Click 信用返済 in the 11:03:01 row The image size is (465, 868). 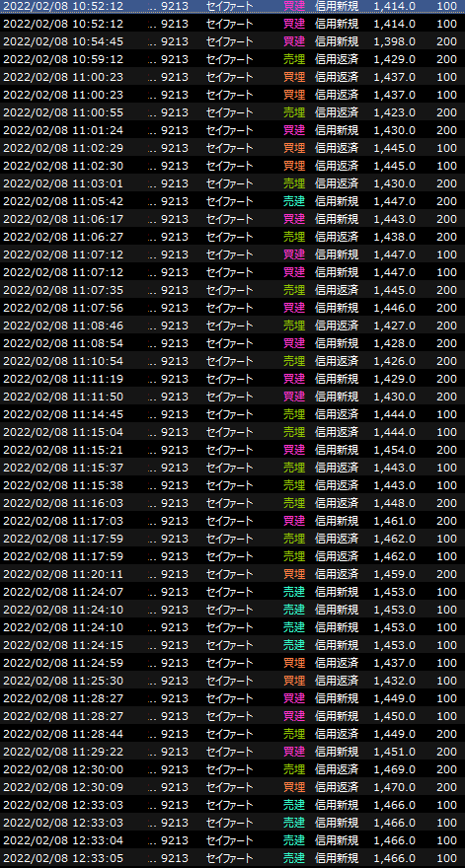337,183
